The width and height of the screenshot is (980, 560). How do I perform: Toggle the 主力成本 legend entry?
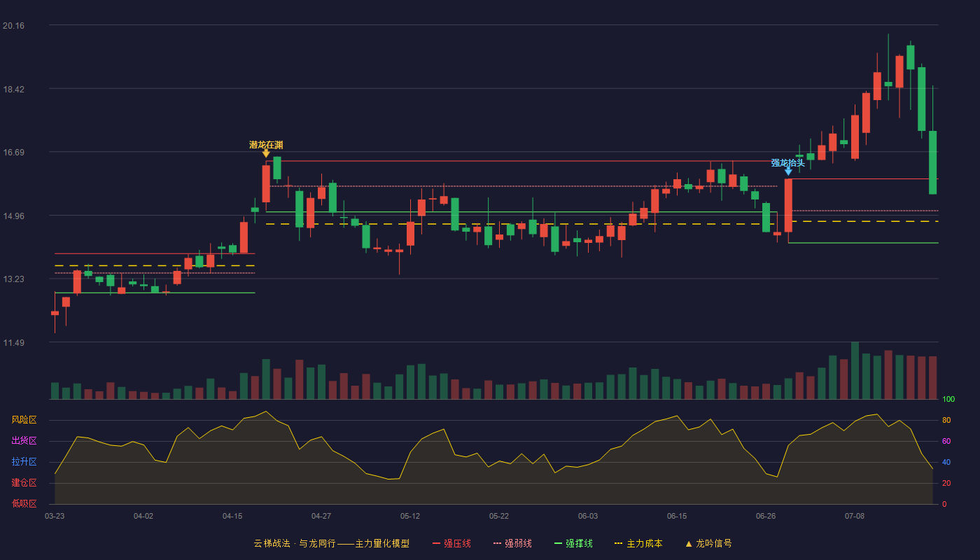click(x=638, y=543)
